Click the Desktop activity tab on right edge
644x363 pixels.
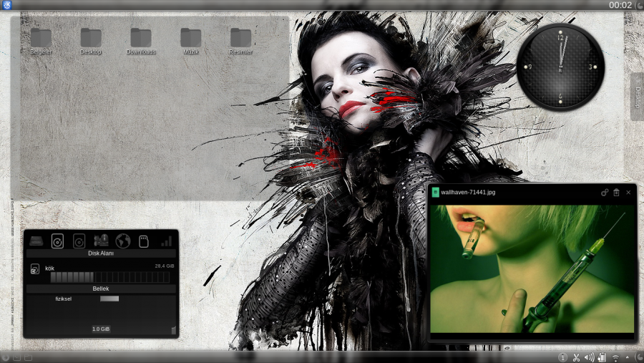(x=638, y=97)
